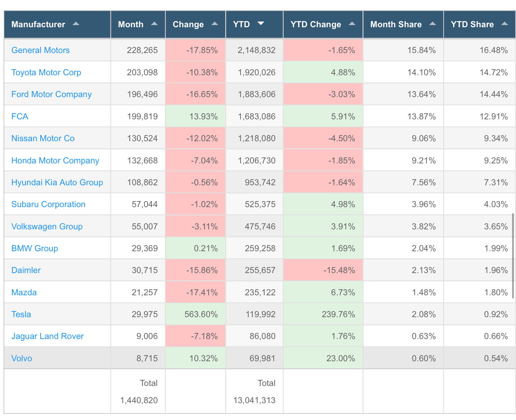Click the Month Share column sort arrow
This screenshot has width=516, height=420.
tap(432, 24)
